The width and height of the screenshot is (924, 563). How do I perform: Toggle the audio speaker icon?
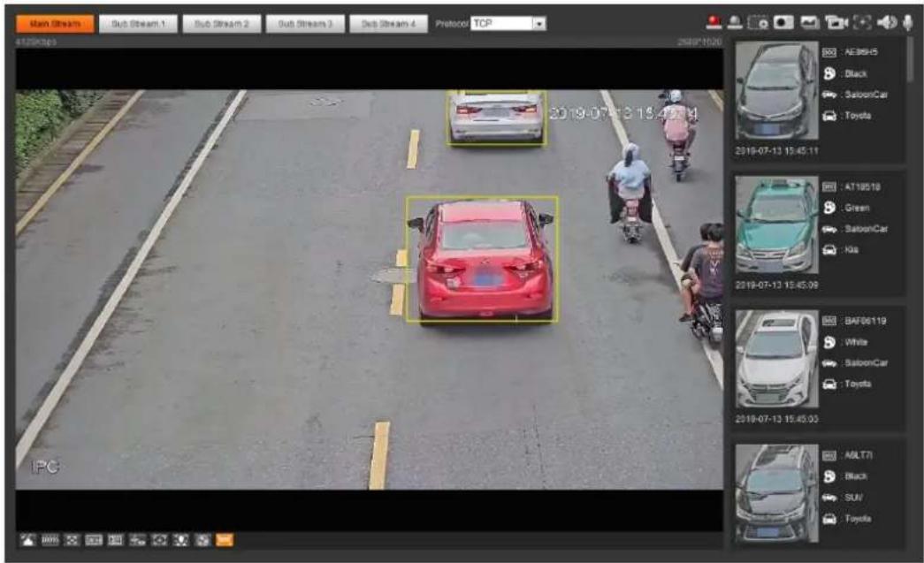pos(887,22)
